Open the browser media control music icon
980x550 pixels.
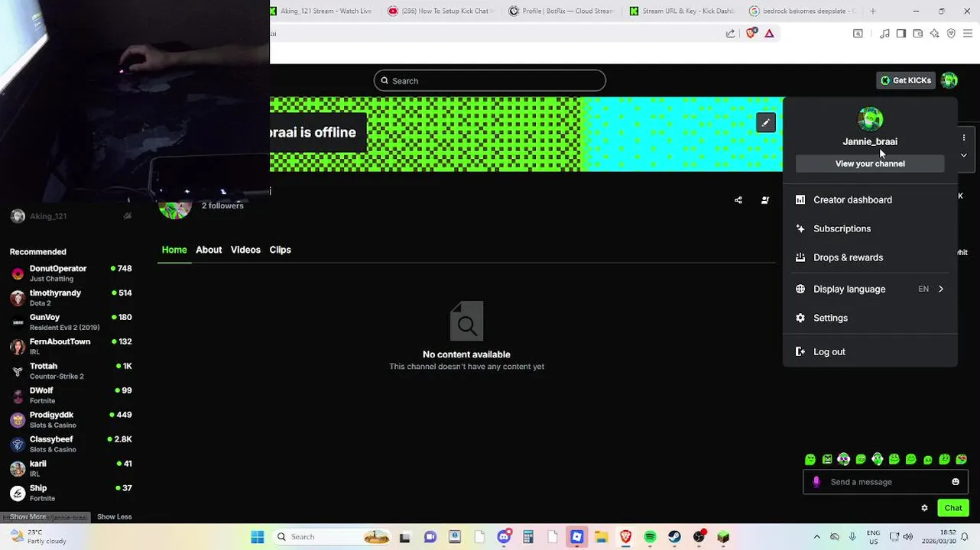pyautogui.click(x=884, y=34)
